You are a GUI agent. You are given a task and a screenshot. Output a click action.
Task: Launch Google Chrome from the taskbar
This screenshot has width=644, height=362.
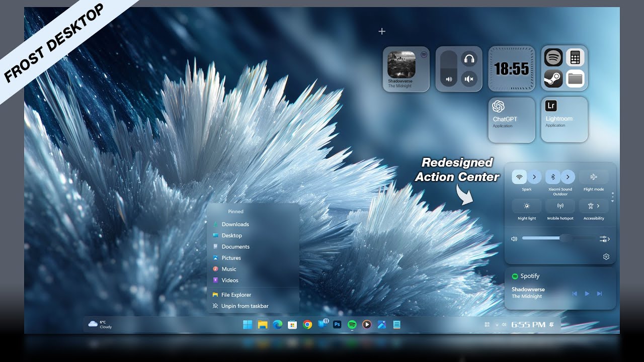click(x=307, y=325)
